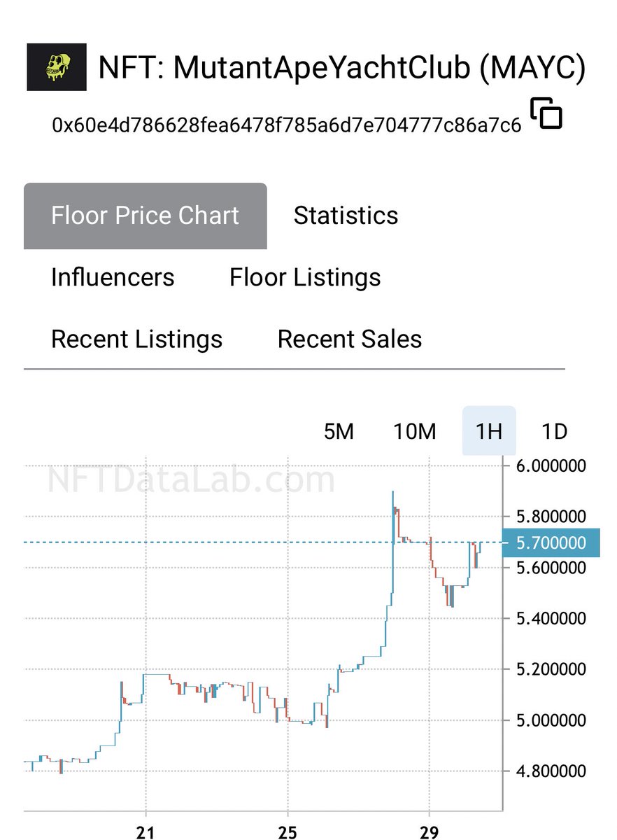View the Recent Sales tab
The image size is (617, 840).
[350, 339]
